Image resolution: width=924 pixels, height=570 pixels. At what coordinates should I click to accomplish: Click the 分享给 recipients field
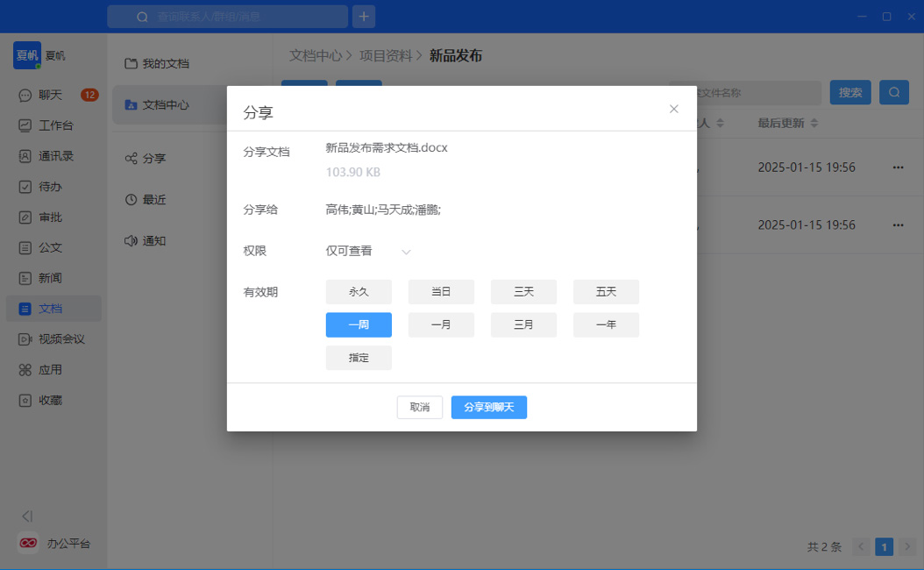coord(383,210)
